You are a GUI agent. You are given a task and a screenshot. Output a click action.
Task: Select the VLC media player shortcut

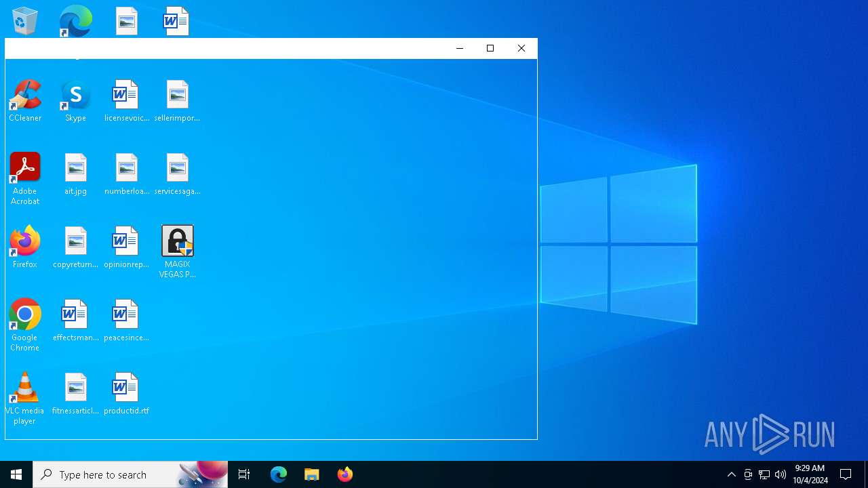(25, 399)
